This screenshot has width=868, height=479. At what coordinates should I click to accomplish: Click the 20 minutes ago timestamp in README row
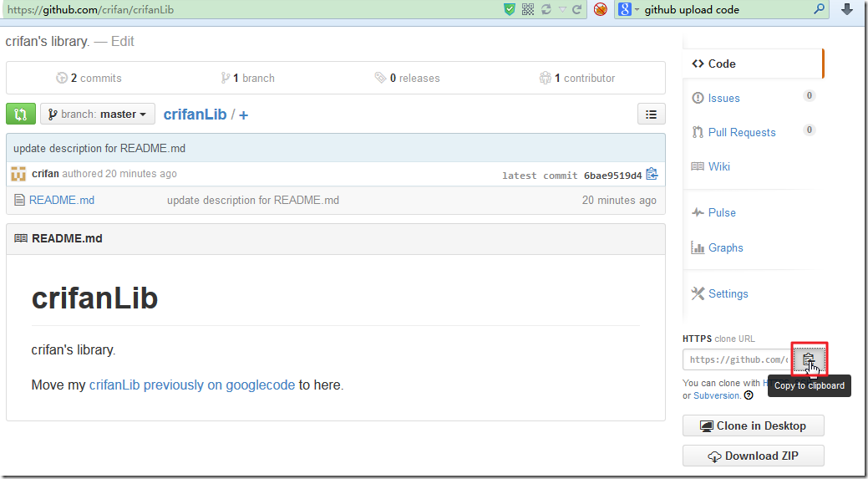click(x=619, y=201)
